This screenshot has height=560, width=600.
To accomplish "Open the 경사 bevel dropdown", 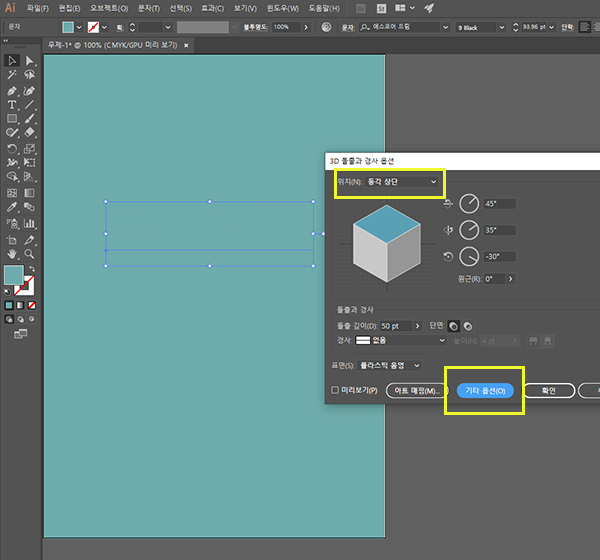I will click(401, 340).
